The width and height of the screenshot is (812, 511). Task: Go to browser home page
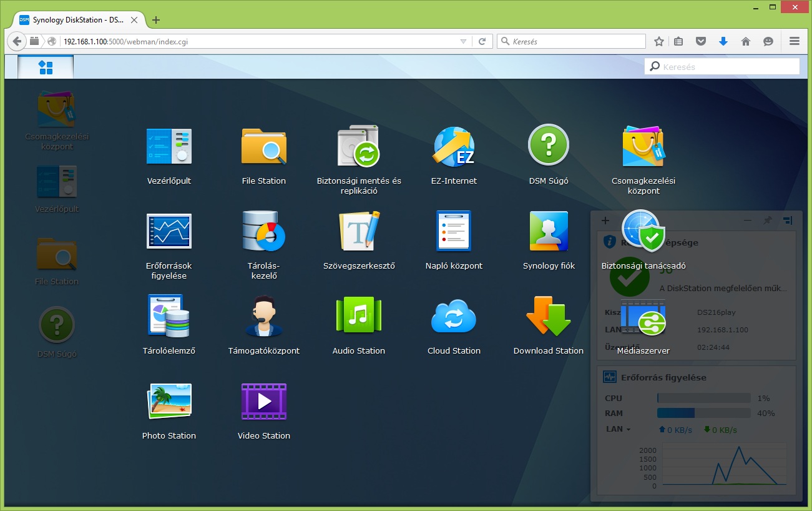coord(745,41)
